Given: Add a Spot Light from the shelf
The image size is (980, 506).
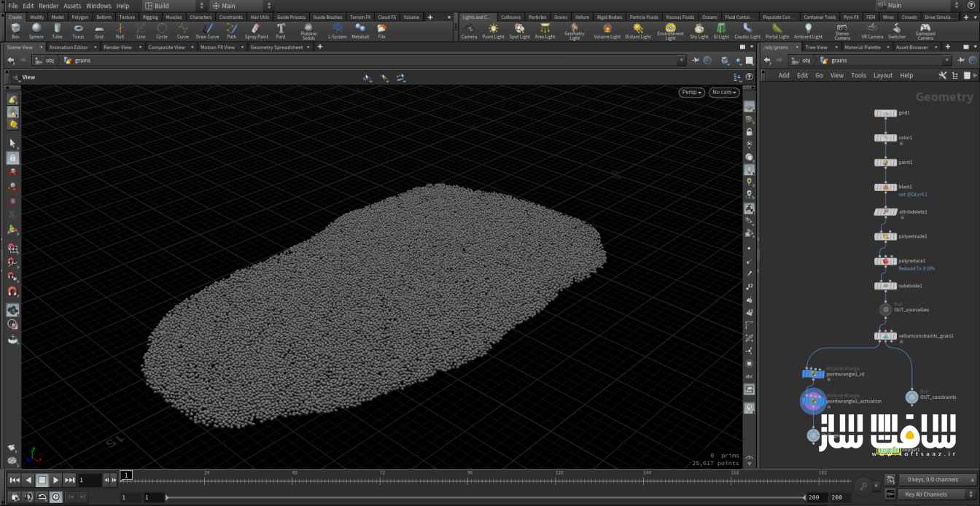Looking at the screenshot, I should 519,31.
